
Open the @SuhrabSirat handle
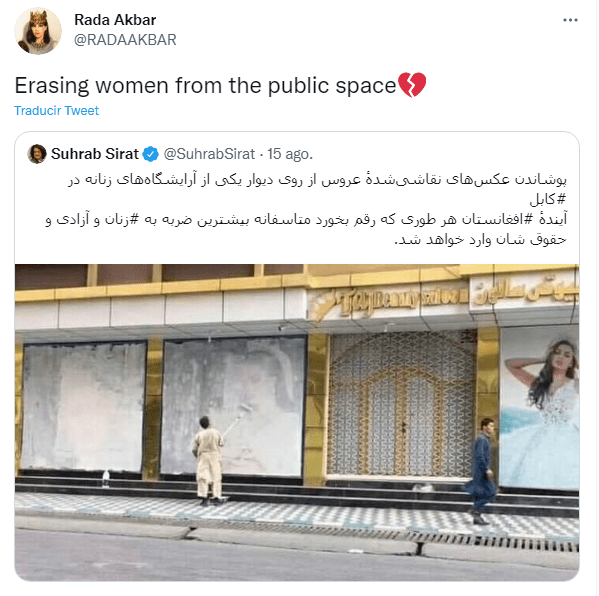(209, 154)
